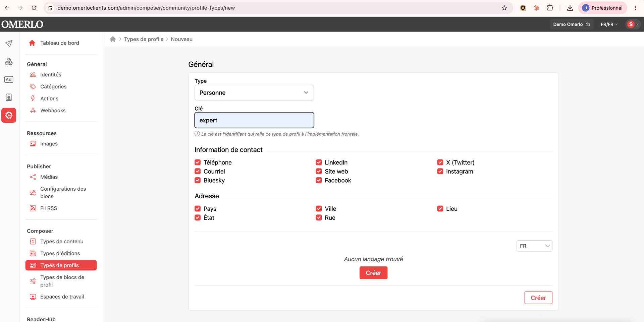Open the contact badge icon in left rail

point(9,97)
